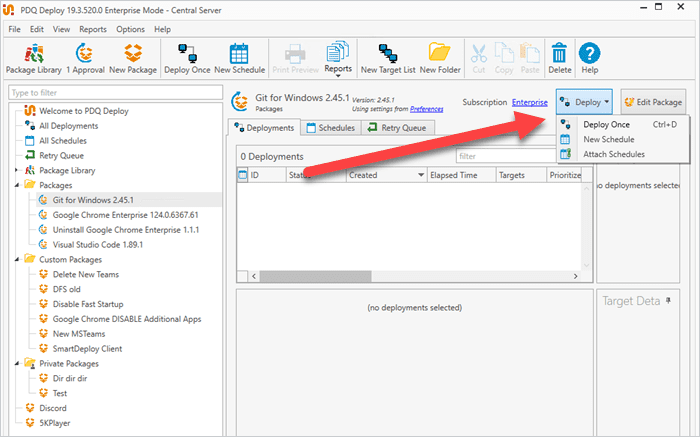Open the Reports dropdown arrow

click(338, 76)
